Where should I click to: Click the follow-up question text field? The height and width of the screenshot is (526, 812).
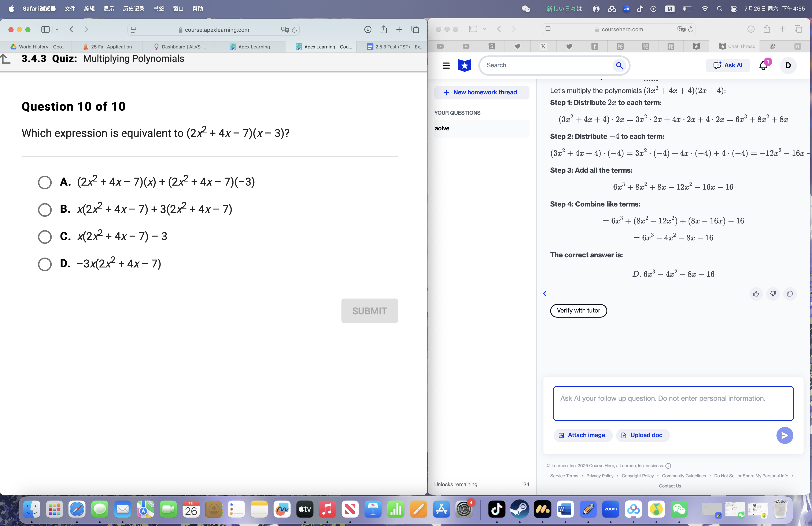tap(673, 403)
